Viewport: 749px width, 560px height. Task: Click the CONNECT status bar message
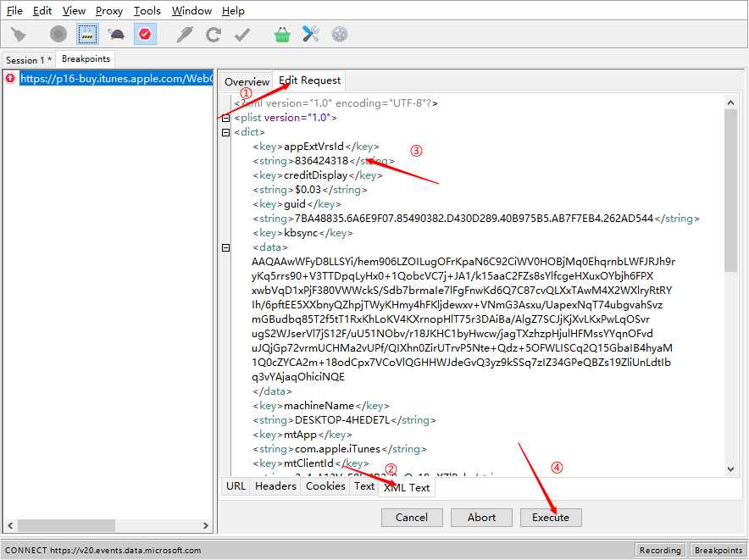pos(103,551)
